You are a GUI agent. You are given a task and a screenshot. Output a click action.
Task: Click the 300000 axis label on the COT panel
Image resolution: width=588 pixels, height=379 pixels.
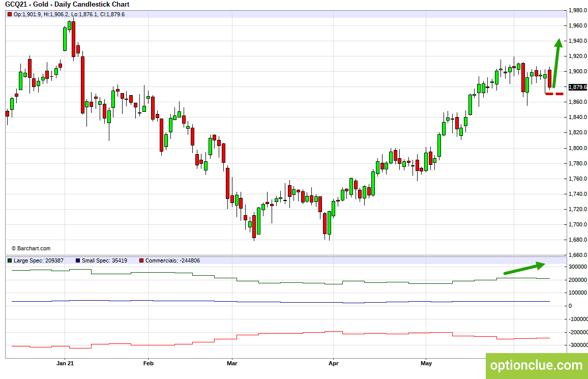pos(578,267)
